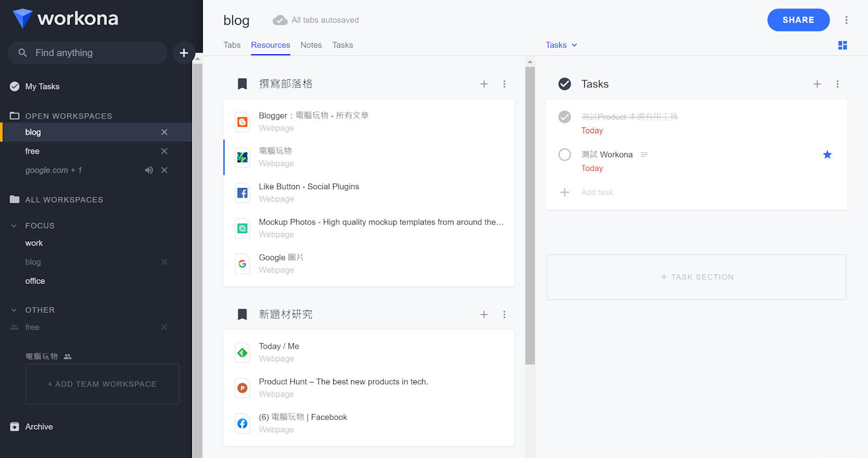868x458 pixels.
Task: Switch to the Tasks tab
Action: pyautogui.click(x=343, y=45)
